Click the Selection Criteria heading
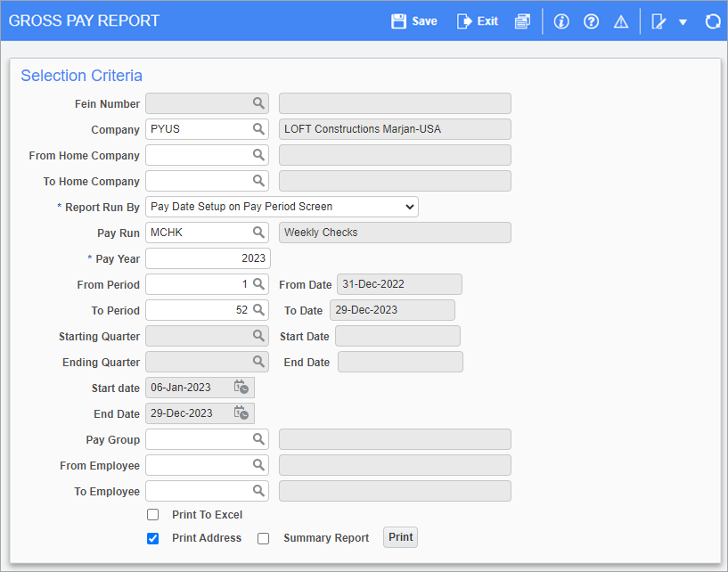Image resolution: width=728 pixels, height=572 pixels. pos(82,76)
